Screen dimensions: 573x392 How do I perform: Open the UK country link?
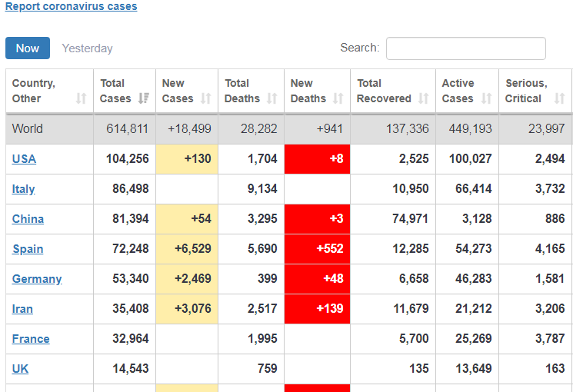coord(20,369)
